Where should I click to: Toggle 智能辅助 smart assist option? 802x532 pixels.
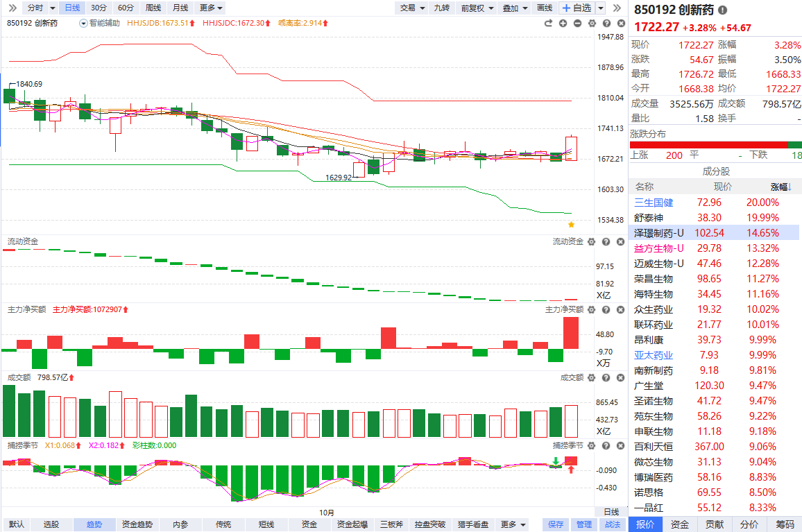[100, 23]
